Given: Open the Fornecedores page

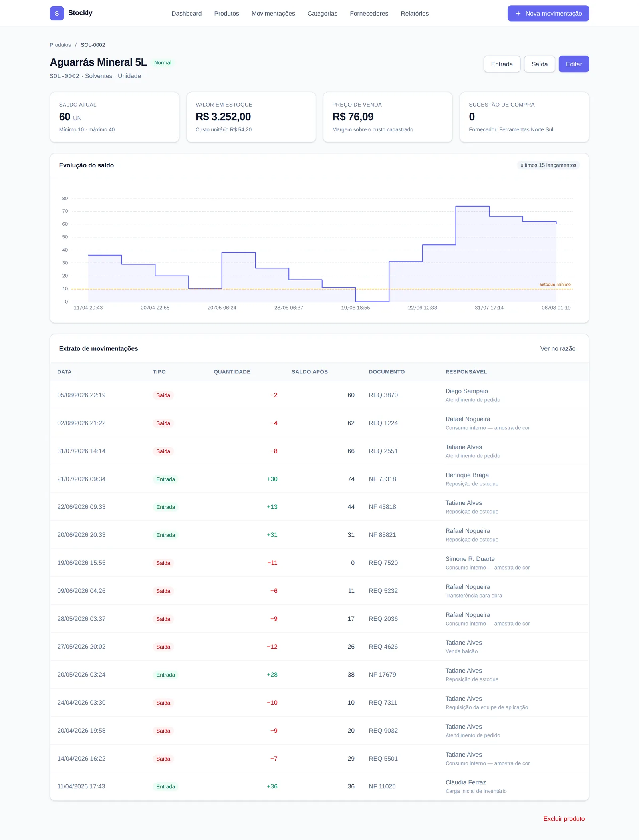Looking at the screenshot, I should [369, 14].
